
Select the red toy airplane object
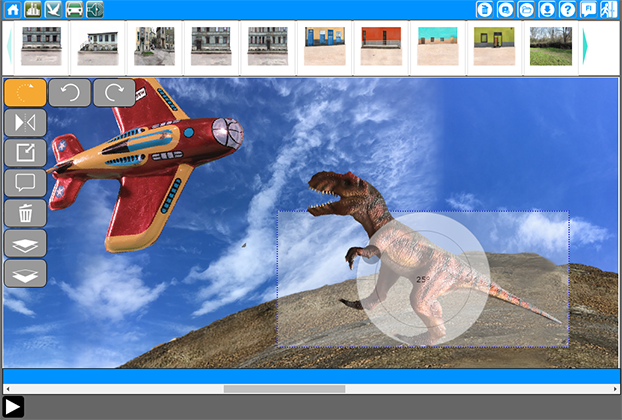pos(147,165)
